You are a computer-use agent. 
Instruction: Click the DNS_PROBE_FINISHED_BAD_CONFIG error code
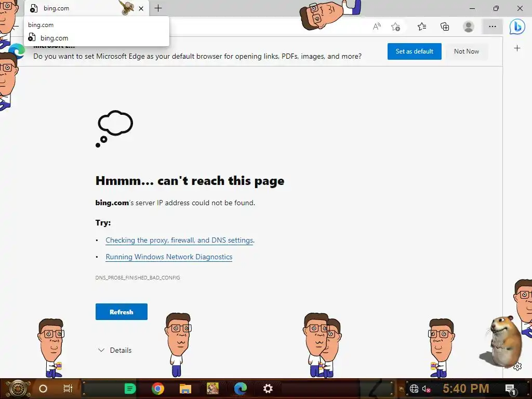pos(138,277)
